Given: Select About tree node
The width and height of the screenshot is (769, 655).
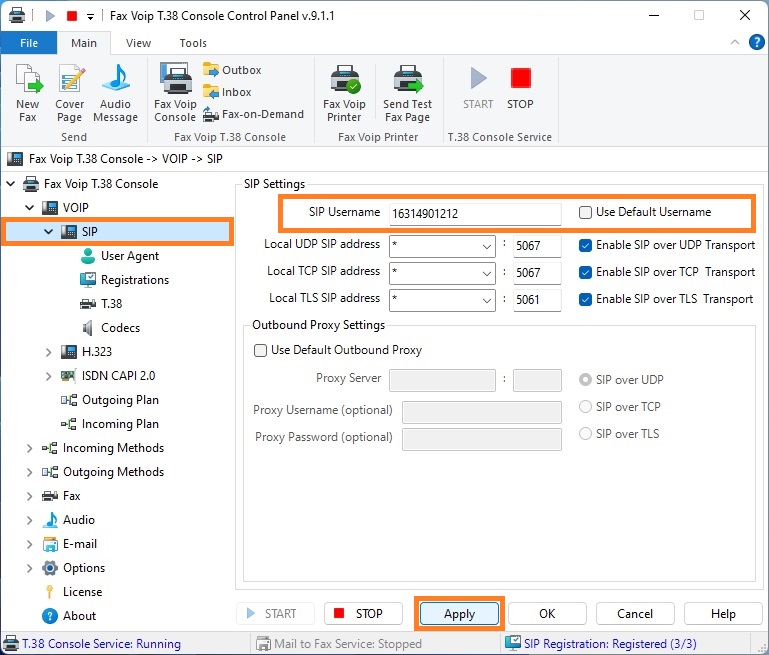Looking at the screenshot, I should click(69, 616).
